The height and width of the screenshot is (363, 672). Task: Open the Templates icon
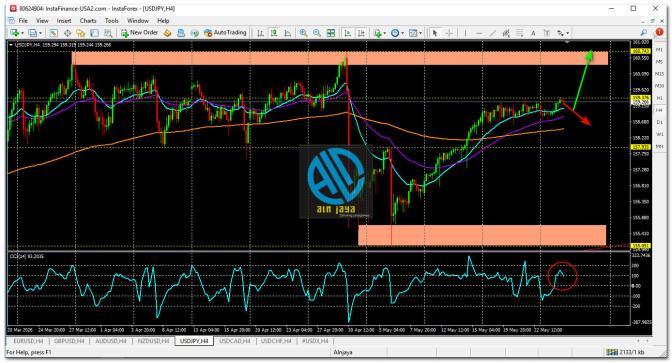[x=413, y=33]
